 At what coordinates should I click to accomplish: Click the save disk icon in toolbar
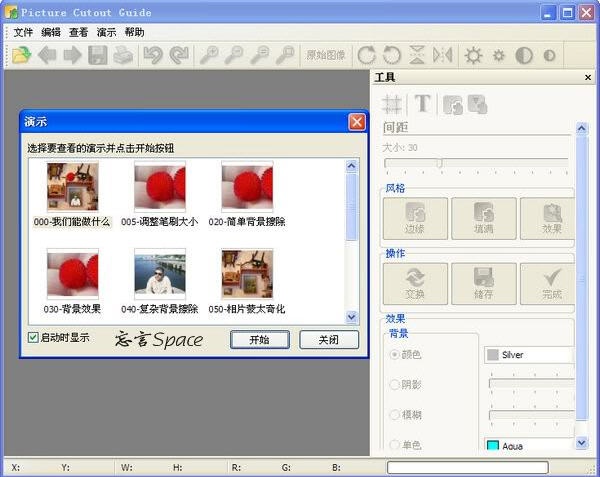(98, 55)
